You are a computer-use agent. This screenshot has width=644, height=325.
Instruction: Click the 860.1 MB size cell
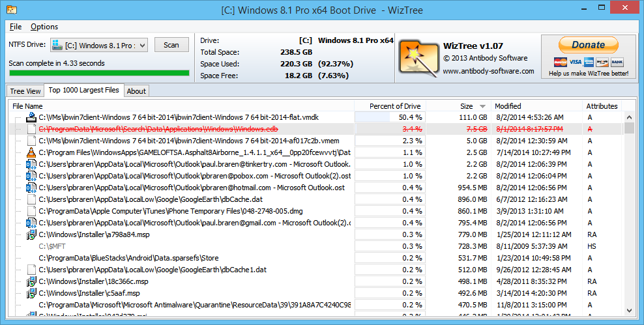tap(473, 211)
